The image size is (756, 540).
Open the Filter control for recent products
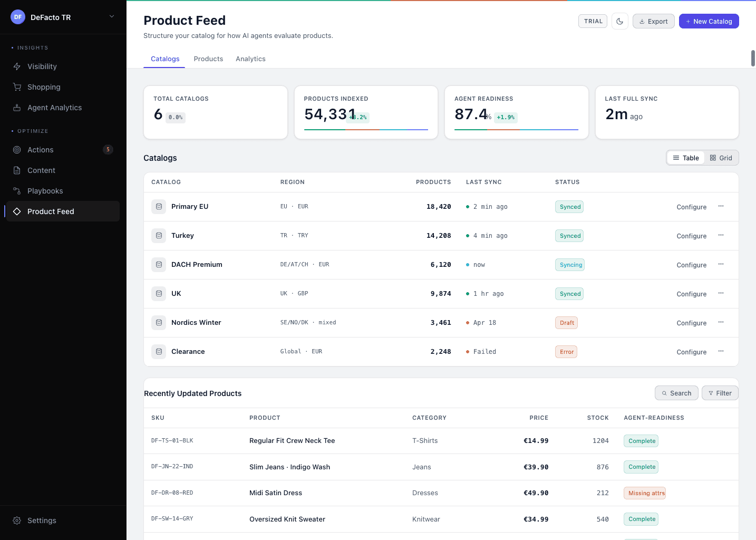pyautogui.click(x=720, y=393)
